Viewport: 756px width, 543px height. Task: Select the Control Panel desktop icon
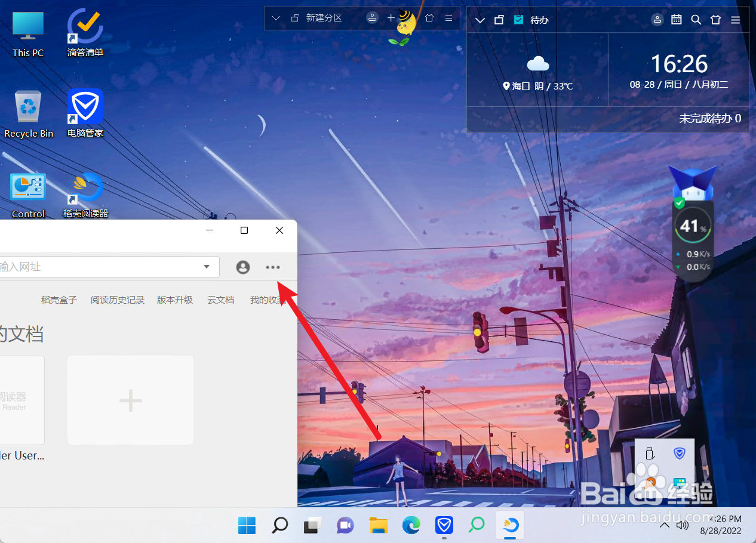click(x=28, y=195)
